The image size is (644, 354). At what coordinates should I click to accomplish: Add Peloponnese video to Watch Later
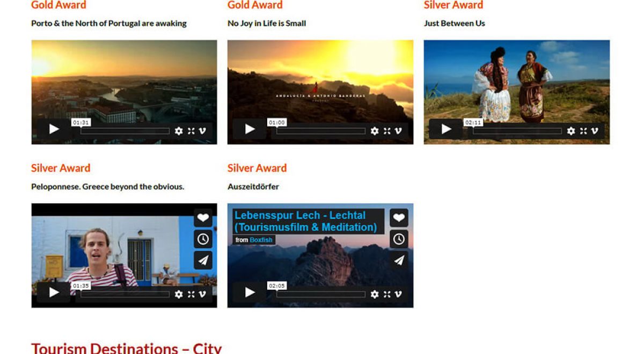coord(203,239)
